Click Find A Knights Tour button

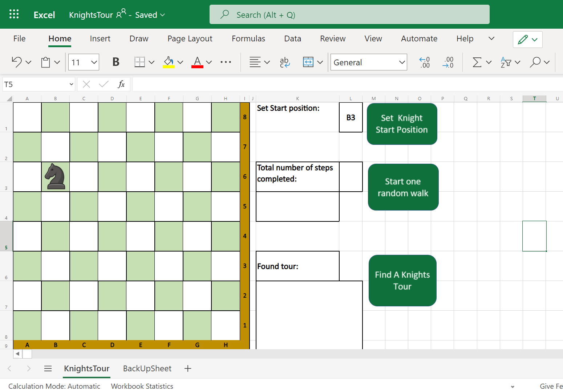tap(402, 281)
